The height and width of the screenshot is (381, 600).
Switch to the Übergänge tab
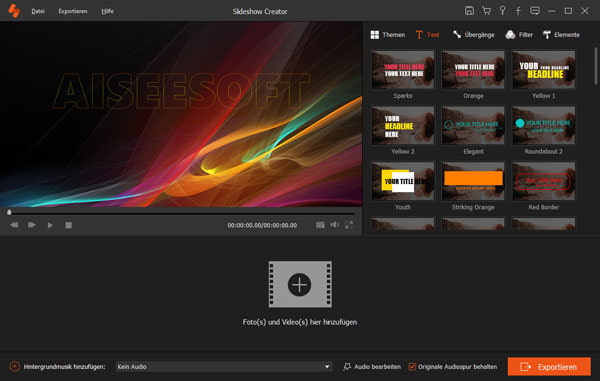point(473,35)
